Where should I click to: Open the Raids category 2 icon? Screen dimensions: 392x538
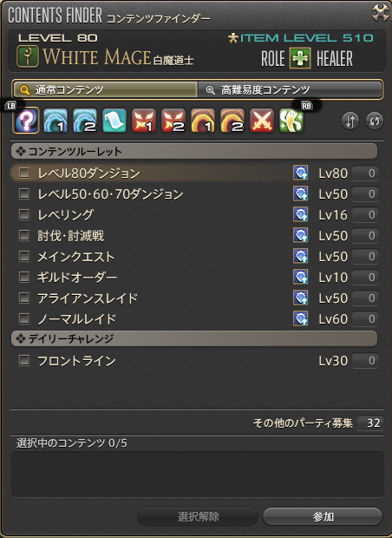(232, 121)
